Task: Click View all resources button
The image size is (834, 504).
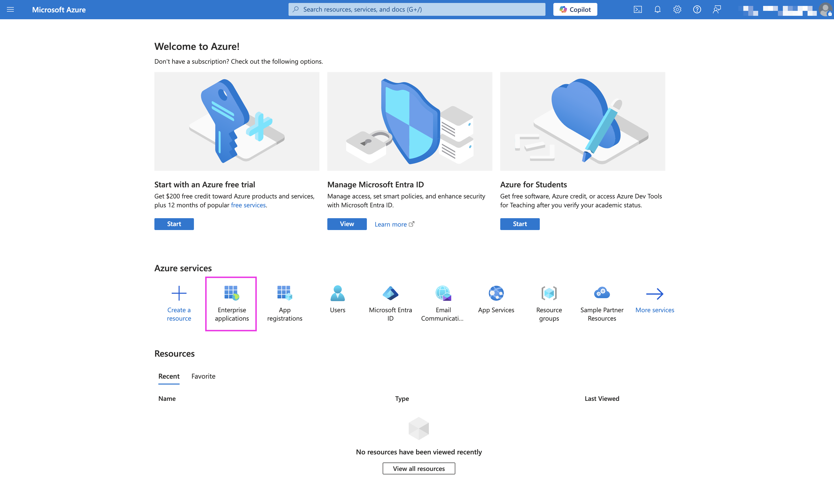Action: (x=419, y=468)
